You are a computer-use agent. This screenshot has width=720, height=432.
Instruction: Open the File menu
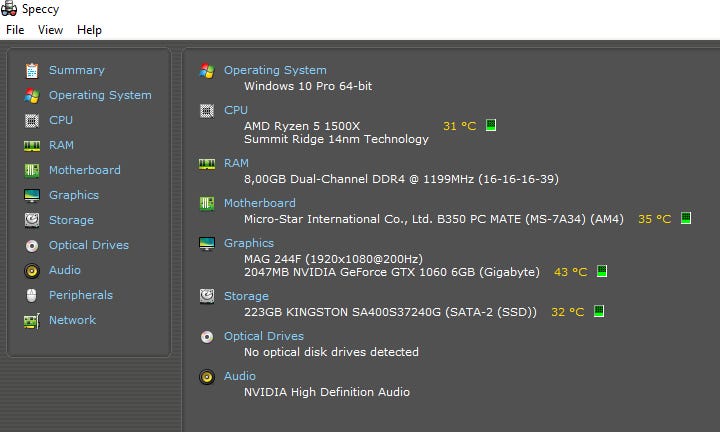15,30
